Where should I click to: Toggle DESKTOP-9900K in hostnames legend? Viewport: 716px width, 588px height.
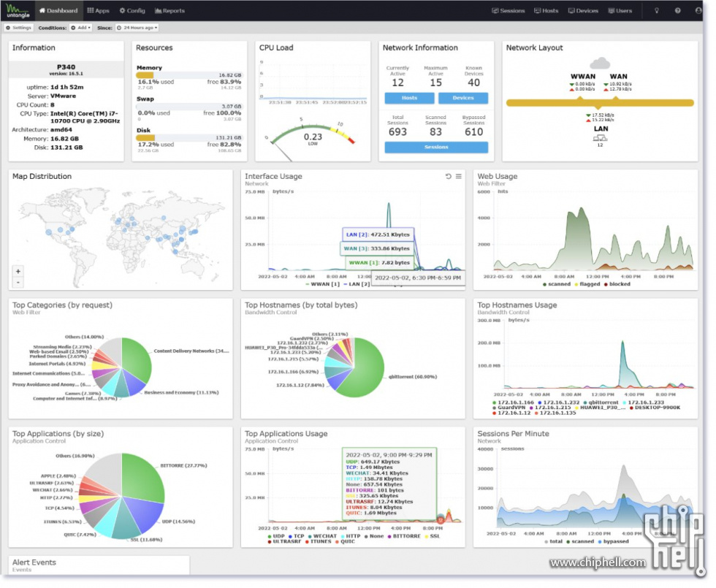655,408
